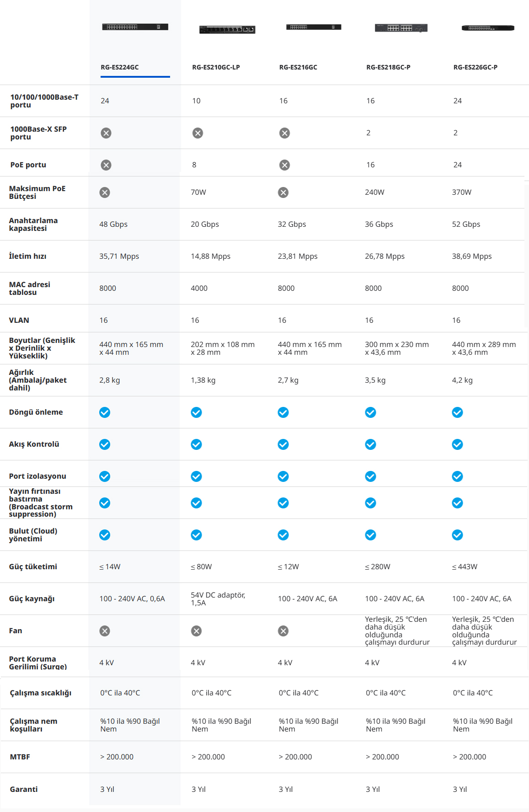Select the RG-ES224GC column tab
The height and width of the screenshot is (812, 529).
[120, 67]
